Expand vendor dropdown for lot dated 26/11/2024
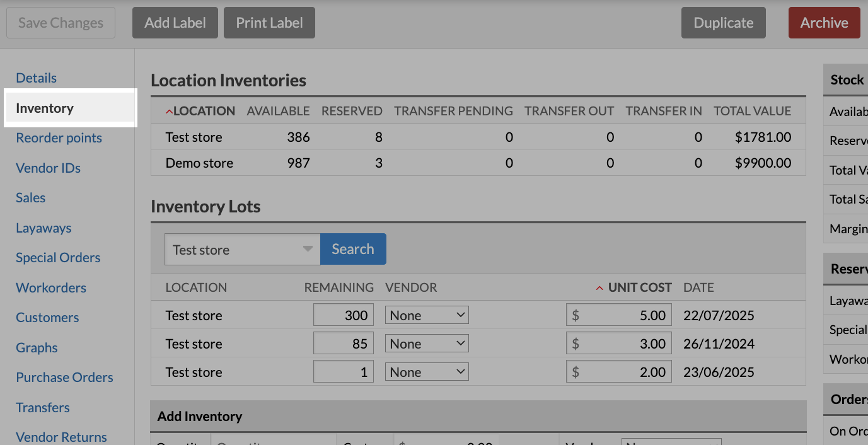Image resolution: width=868 pixels, height=445 pixels. [427, 344]
